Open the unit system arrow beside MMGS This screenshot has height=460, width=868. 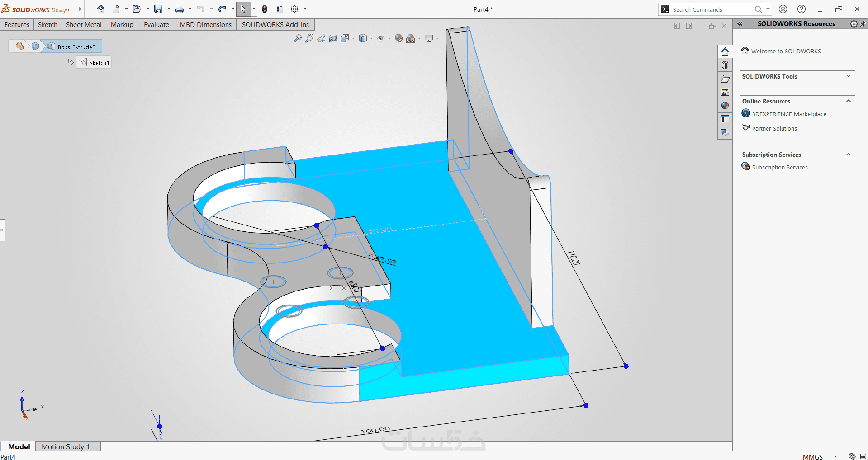pos(835,457)
